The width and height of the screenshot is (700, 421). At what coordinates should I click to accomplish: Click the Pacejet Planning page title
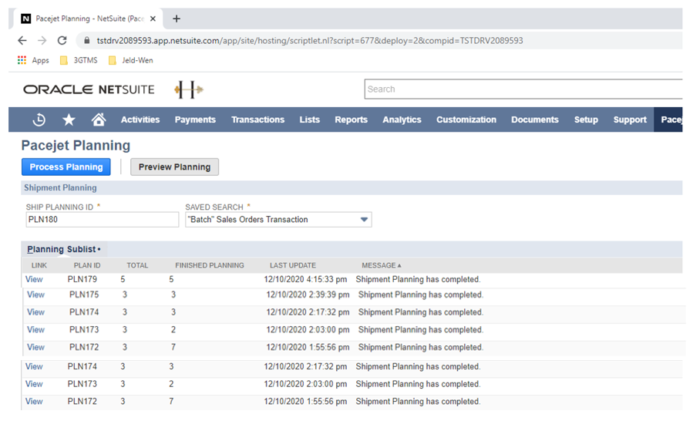click(x=76, y=146)
